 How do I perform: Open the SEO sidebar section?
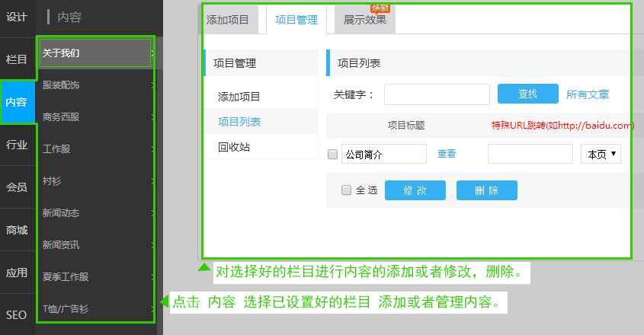(x=17, y=315)
